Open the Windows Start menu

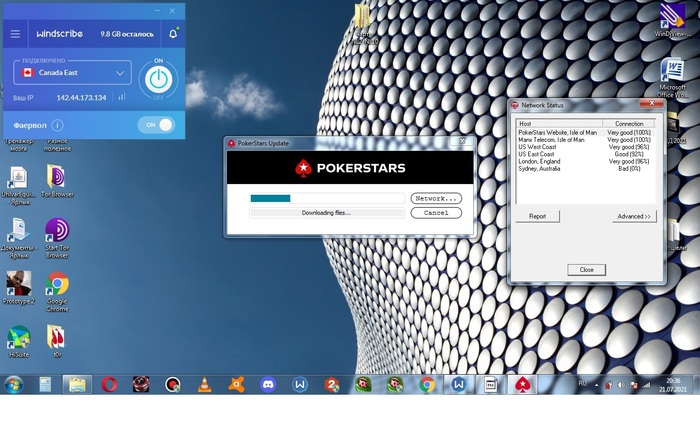tap(13, 385)
